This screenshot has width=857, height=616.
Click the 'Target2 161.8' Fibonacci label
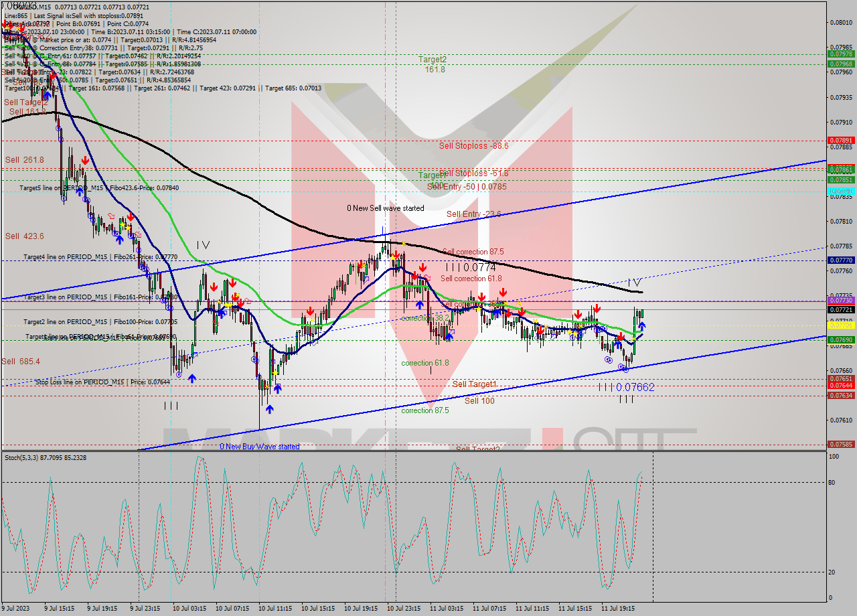click(x=432, y=64)
